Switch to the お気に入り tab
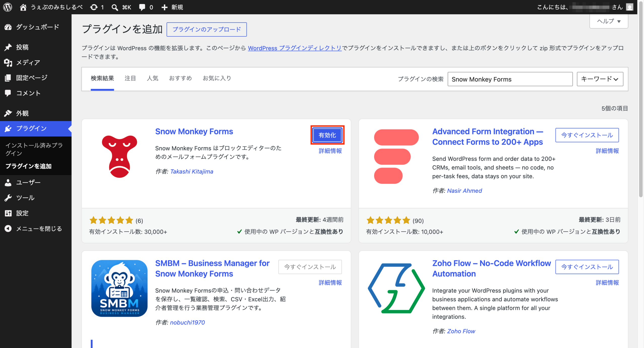This screenshot has width=644, height=348. point(217,78)
